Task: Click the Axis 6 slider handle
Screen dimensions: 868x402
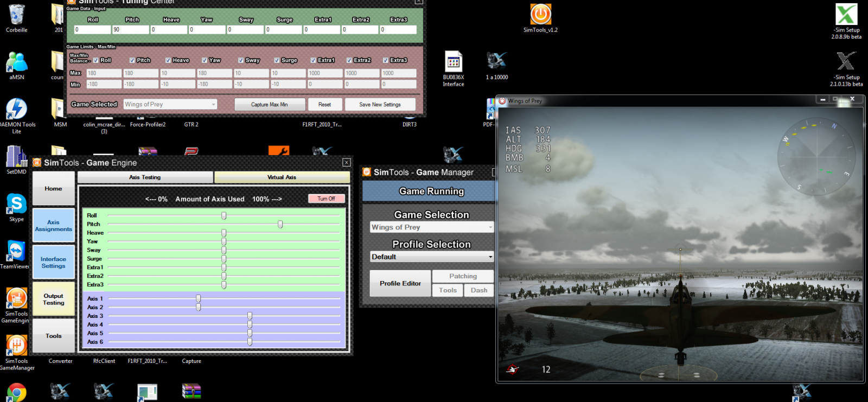Action: (250, 342)
